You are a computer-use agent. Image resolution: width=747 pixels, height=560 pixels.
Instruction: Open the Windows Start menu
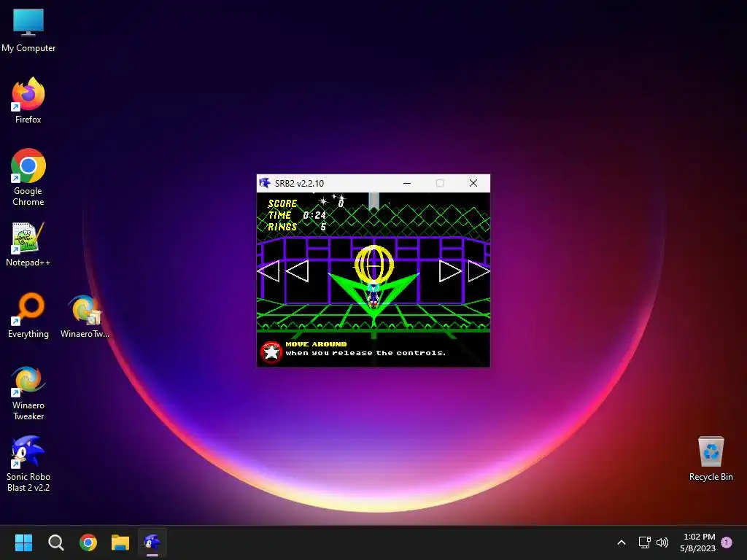tap(23, 542)
